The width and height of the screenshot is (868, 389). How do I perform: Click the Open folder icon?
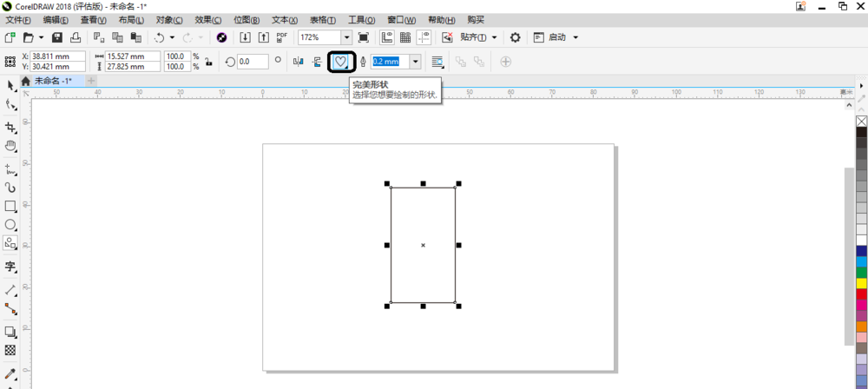click(29, 37)
